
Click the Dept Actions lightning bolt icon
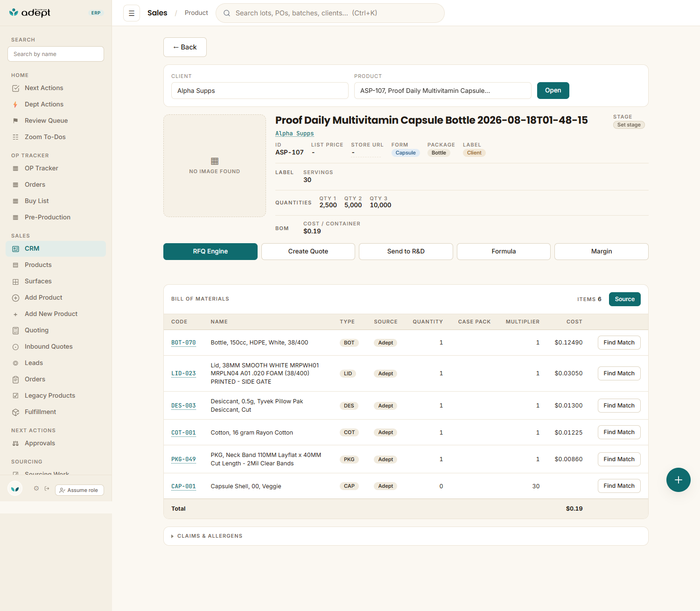coord(16,105)
